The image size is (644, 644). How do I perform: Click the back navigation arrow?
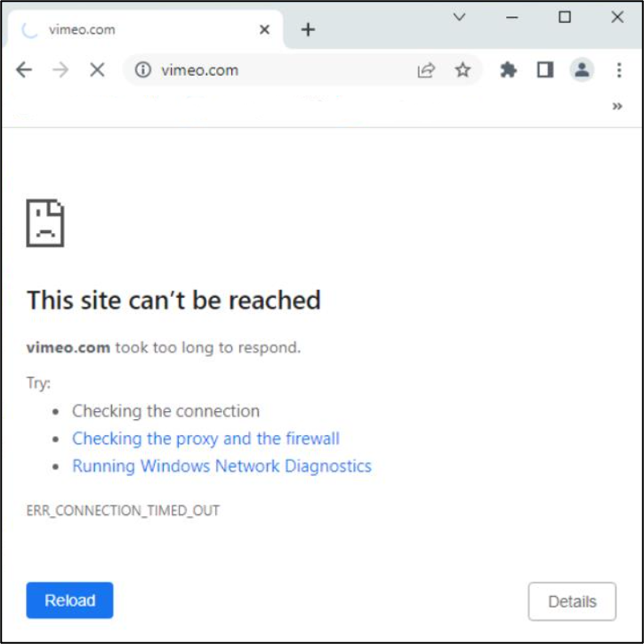click(24, 70)
